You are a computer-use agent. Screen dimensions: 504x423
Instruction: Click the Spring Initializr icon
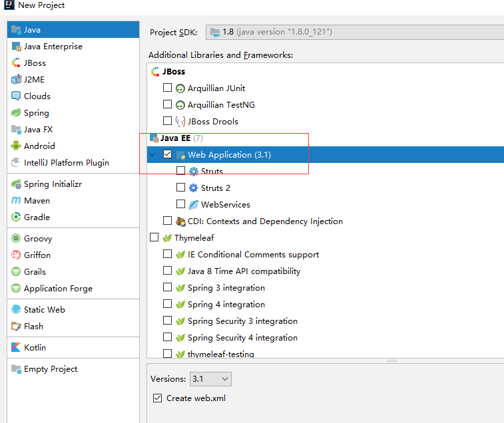(16, 184)
